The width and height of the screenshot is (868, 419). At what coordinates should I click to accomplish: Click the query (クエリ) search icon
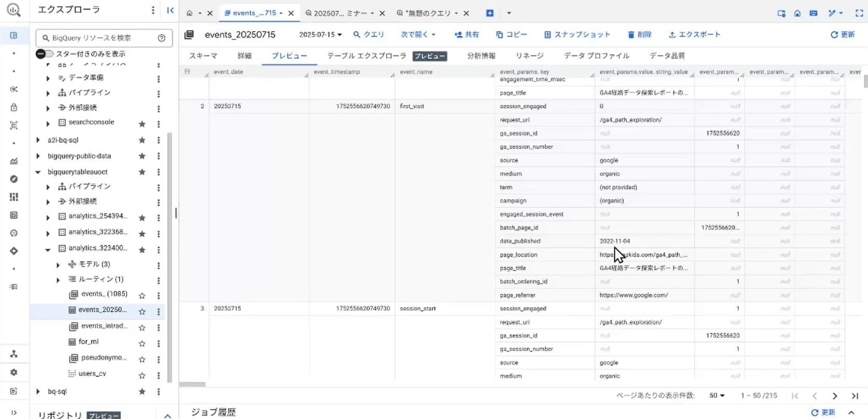coord(357,35)
